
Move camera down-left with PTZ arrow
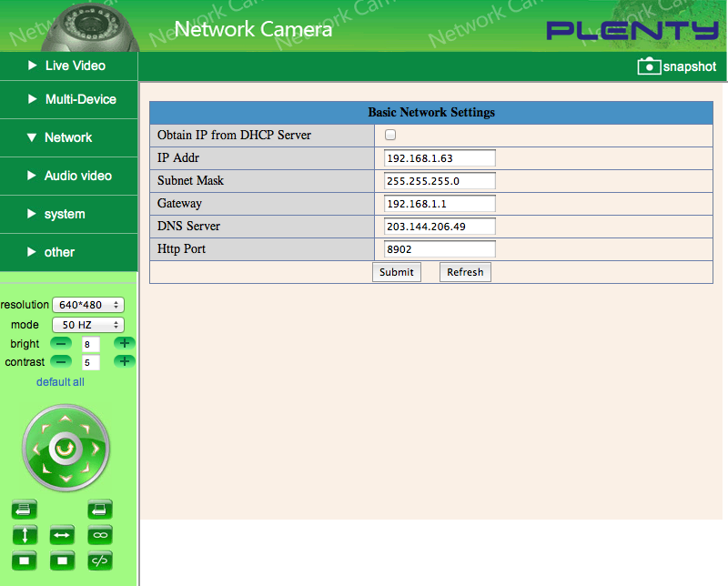tap(45, 468)
